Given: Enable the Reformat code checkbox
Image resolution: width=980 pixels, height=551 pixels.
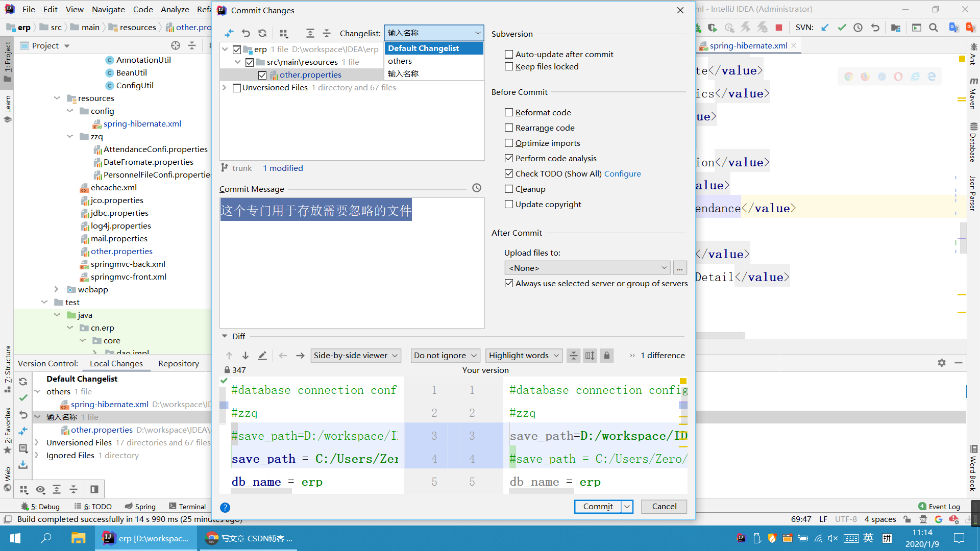Looking at the screenshot, I should [x=509, y=112].
